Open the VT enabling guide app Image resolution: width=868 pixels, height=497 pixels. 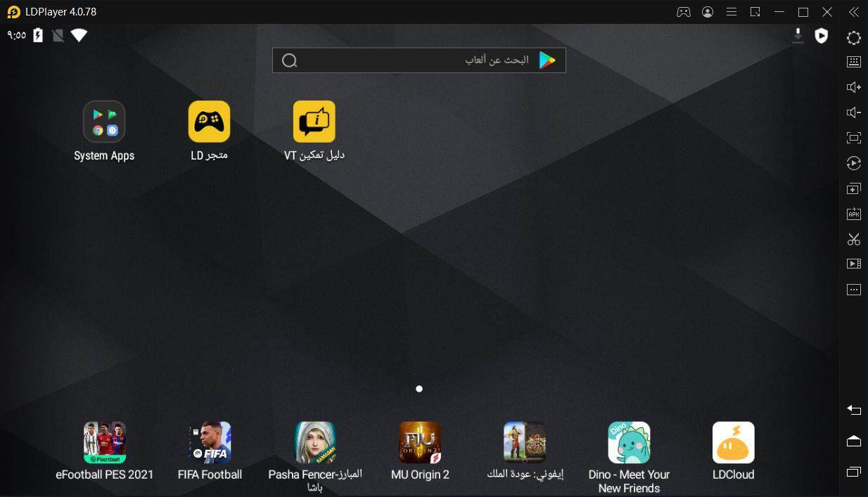click(314, 122)
